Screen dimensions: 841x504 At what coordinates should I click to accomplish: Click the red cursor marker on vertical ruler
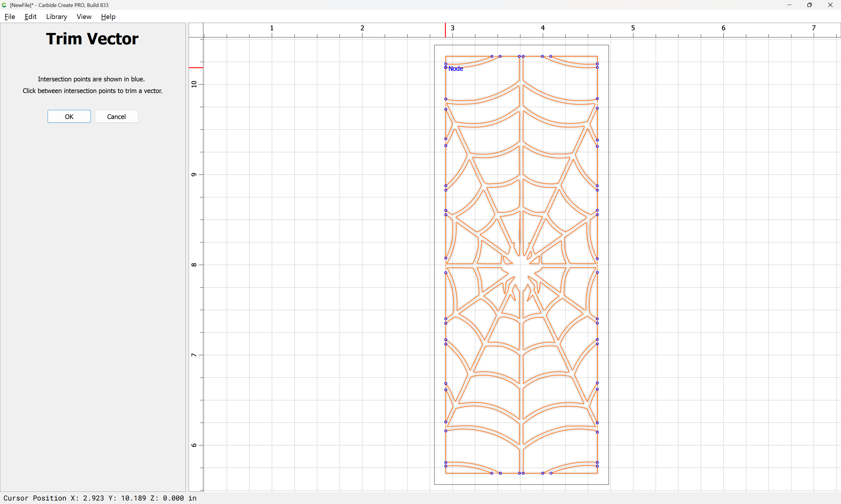(196, 68)
